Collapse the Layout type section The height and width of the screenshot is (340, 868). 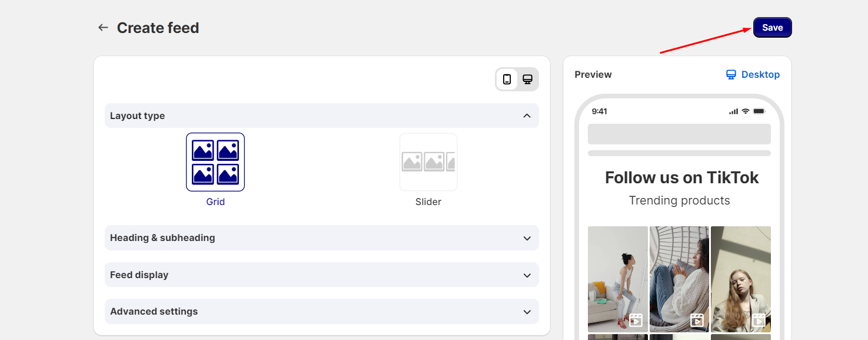[321, 115]
